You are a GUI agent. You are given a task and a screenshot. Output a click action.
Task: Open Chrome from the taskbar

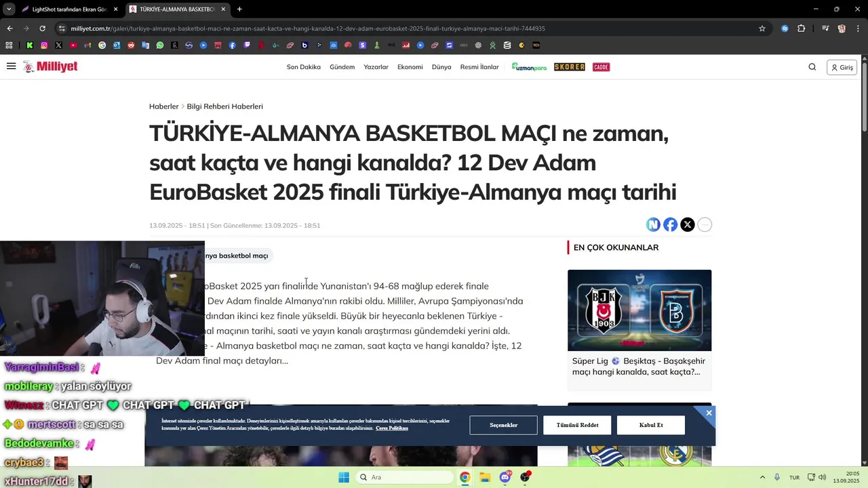coord(465,477)
